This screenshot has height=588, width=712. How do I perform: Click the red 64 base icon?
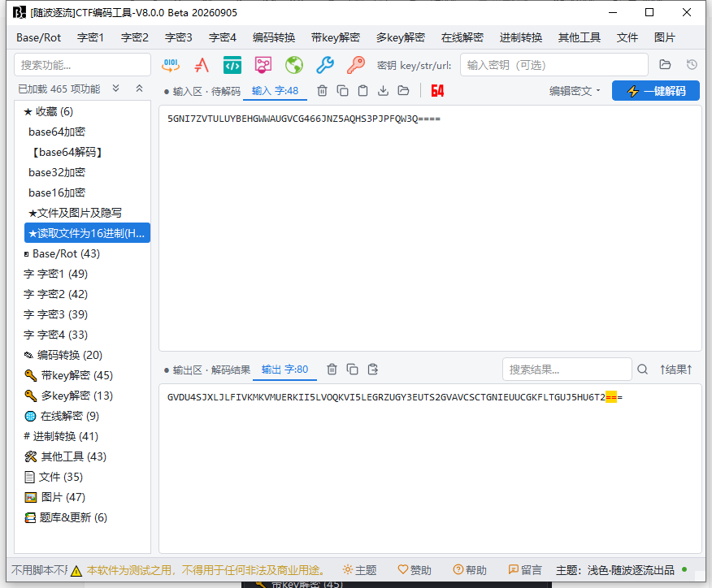pos(437,91)
